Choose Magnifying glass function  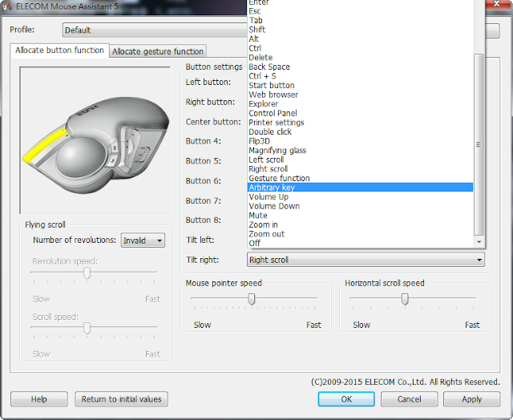pos(360,151)
